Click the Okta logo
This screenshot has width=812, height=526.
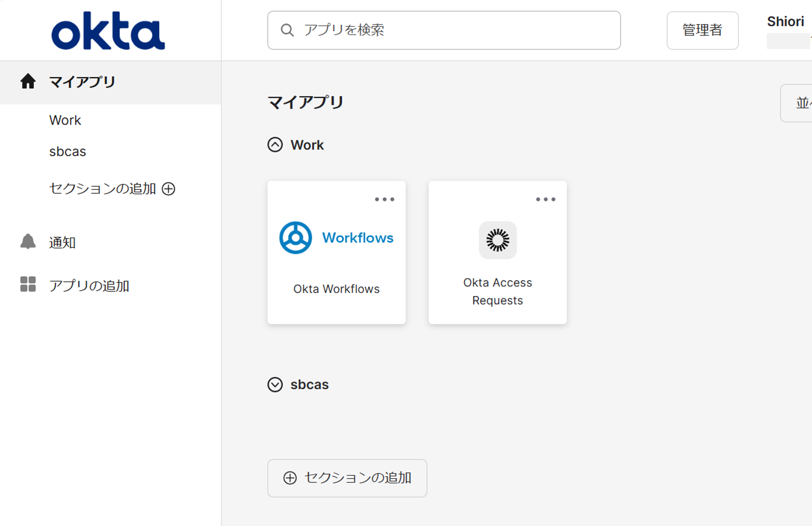[x=108, y=30]
